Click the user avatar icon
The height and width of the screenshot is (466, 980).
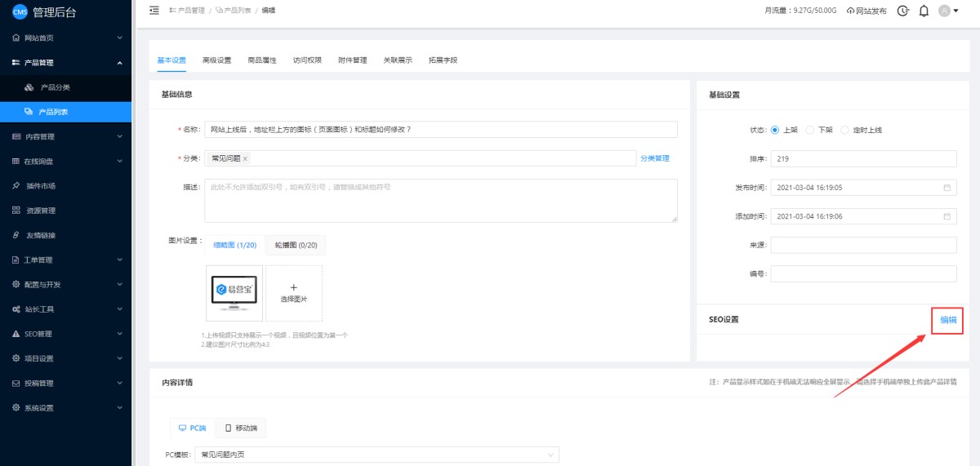[945, 11]
